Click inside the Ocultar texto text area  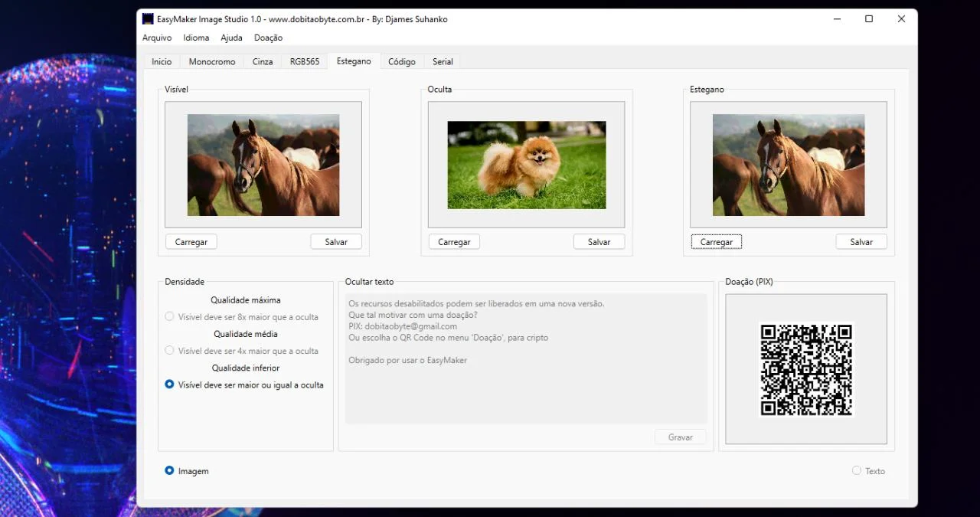pos(526,358)
